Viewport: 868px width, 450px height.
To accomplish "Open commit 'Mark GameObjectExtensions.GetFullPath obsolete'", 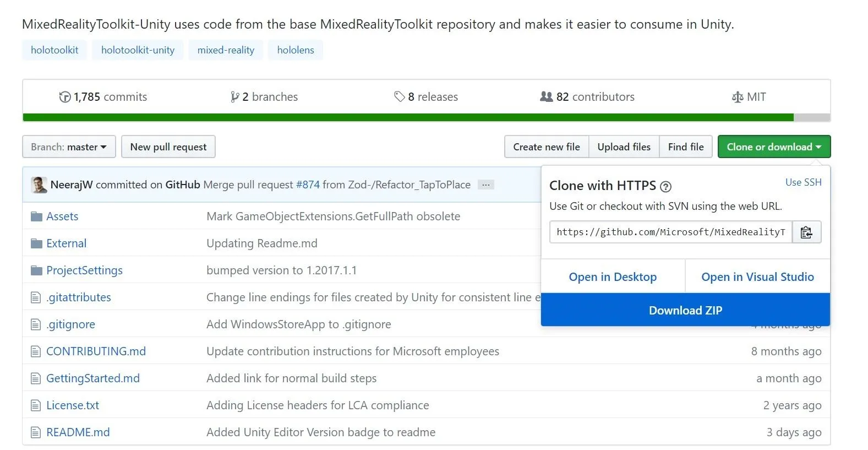I will tap(333, 216).
